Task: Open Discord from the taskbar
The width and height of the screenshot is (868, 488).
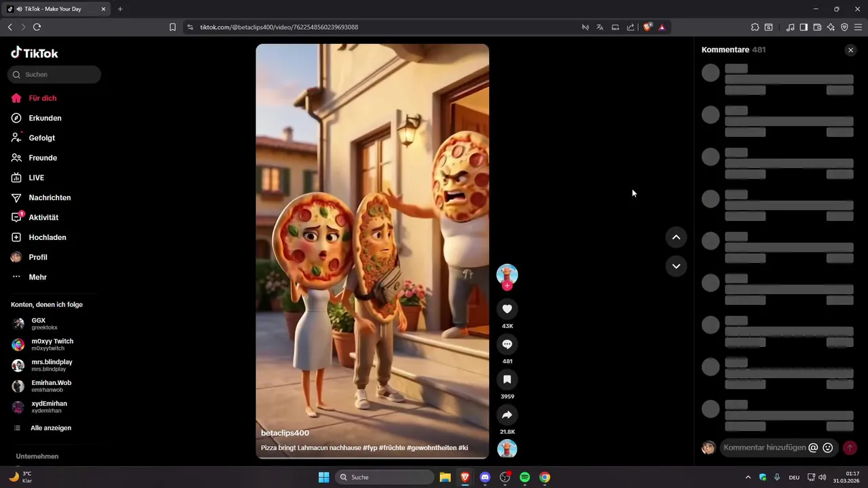Action: [485, 477]
